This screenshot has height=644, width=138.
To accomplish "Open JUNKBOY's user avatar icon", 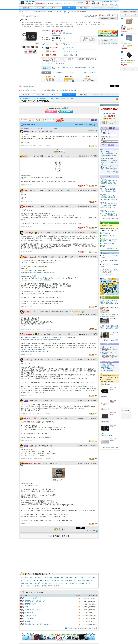I will click(21, 312).
